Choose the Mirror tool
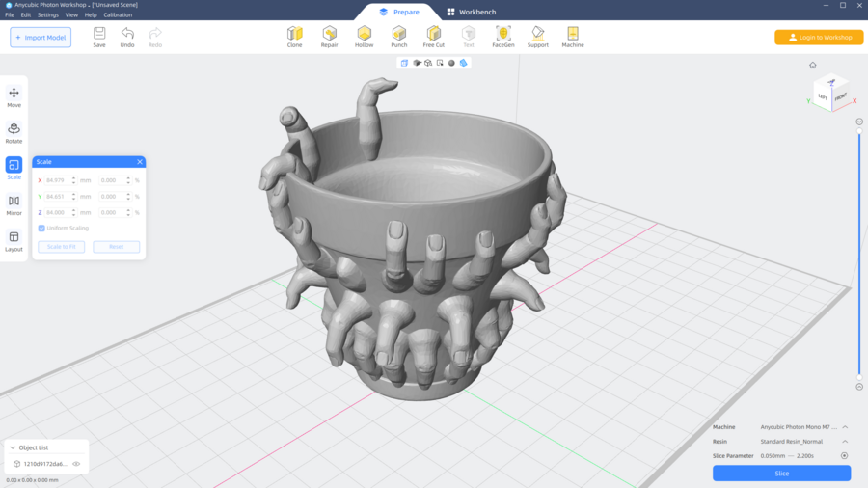 point(14,204)
